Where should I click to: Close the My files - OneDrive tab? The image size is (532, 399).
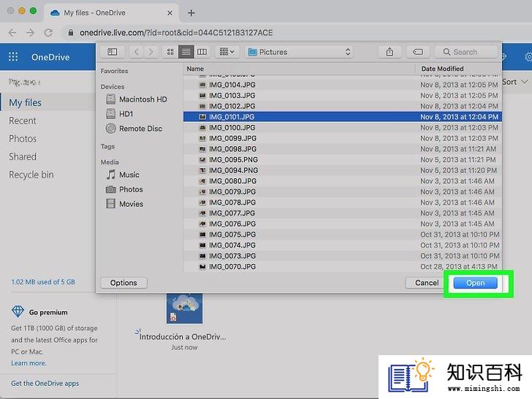click(x=170, y=13)
